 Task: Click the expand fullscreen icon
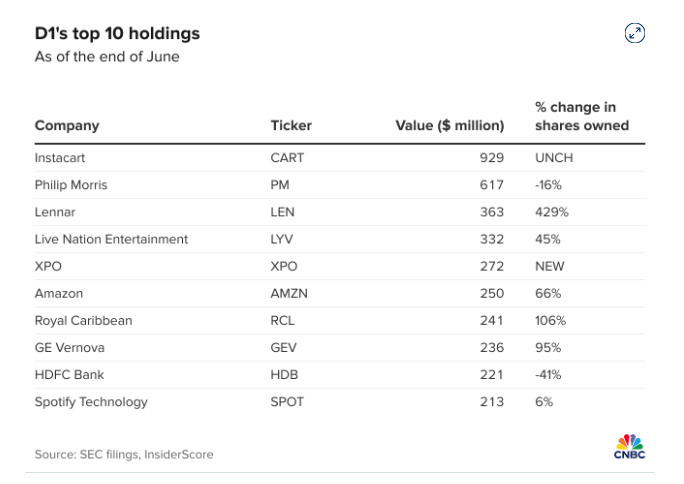tap(634, 34)
